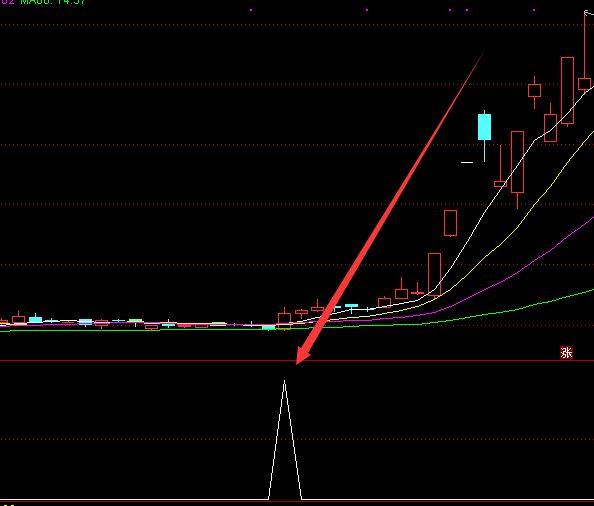Select the tallest hollow red candlestick
The height and width of the screenshot is (506, 594).
[x=567, y=91]
